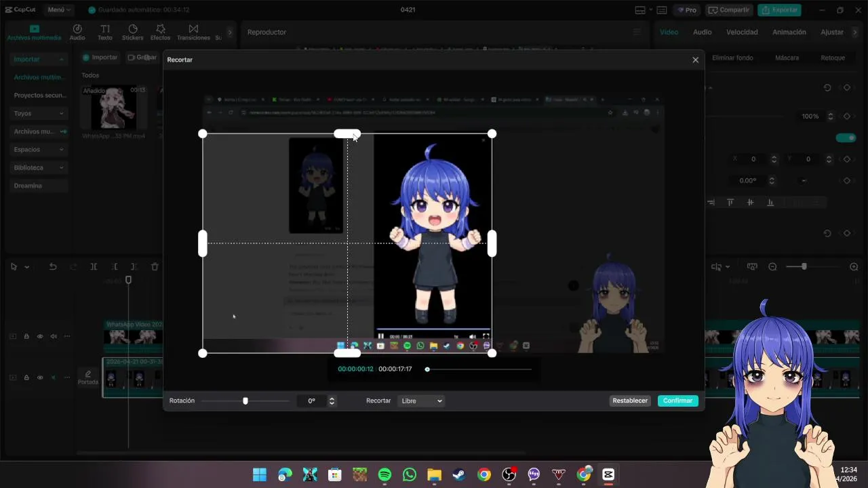Image resolution: width=868 pixels, height=488 pixels.
Task: Select Dreamina in the sidebar
Action: click(x=39, y=186)
